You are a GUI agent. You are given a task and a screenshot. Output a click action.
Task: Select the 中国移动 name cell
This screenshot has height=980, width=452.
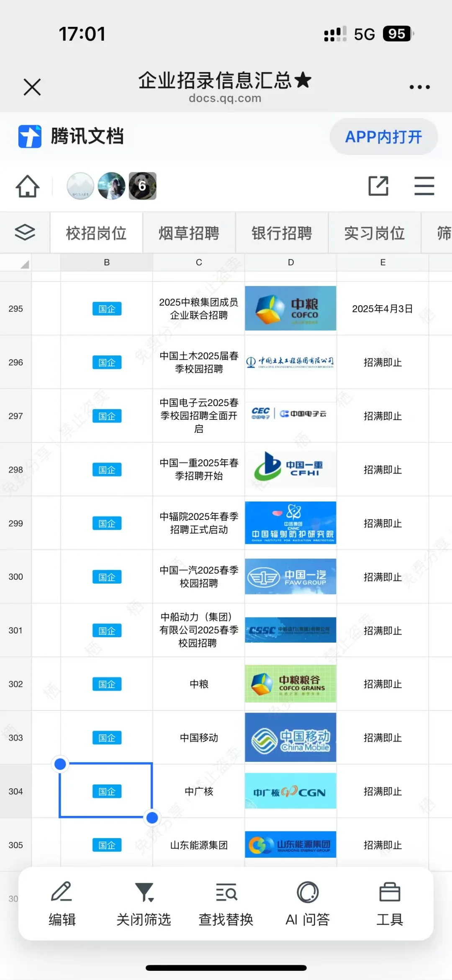click(199, 737)
